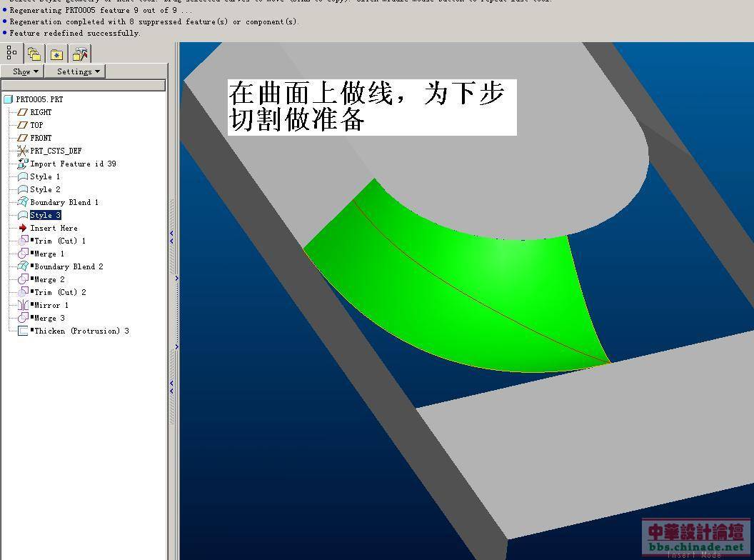The width and height of the screenshot is (754, 560).
Task: Open the Connections tools tab
Action: (x=80, y=54)
